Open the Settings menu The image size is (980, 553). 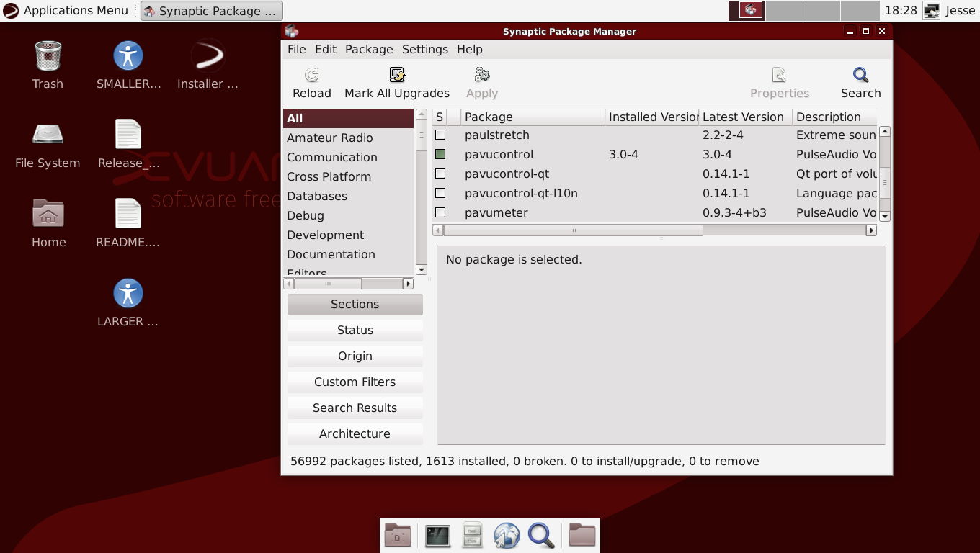(424, 49)
